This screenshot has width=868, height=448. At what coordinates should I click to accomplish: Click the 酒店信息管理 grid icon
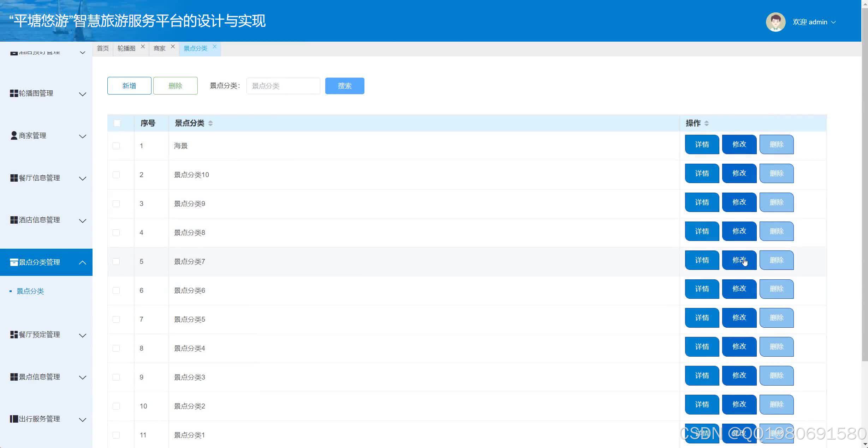pos(14,219)
